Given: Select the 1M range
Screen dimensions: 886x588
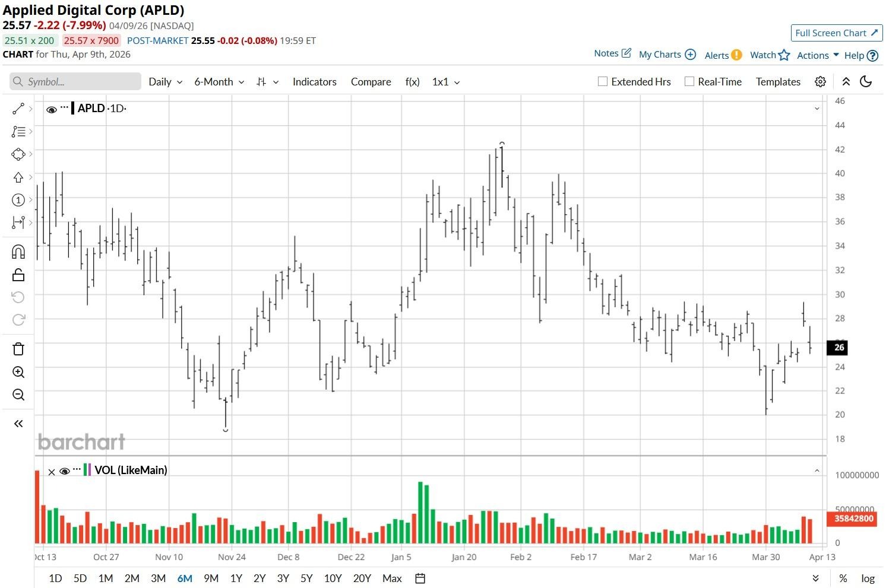Looking at the screenshot, I should click(x=106, y=579).
